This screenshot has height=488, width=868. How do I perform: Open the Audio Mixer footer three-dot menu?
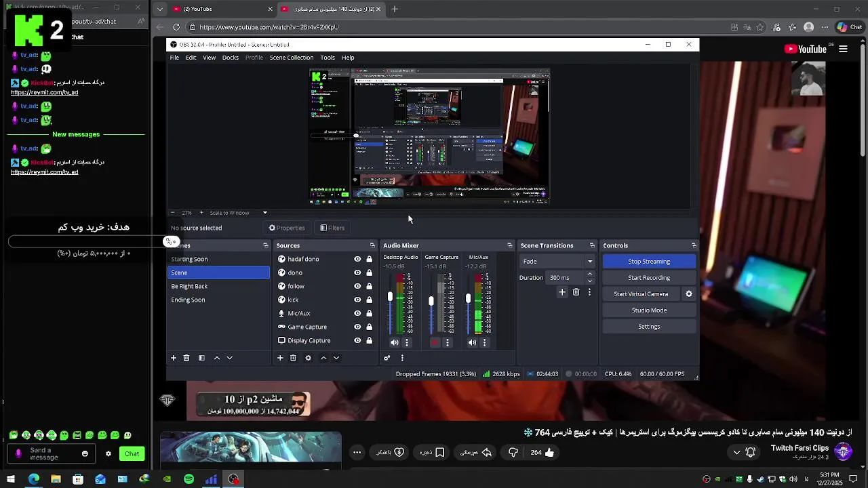[x=402, y=358]
